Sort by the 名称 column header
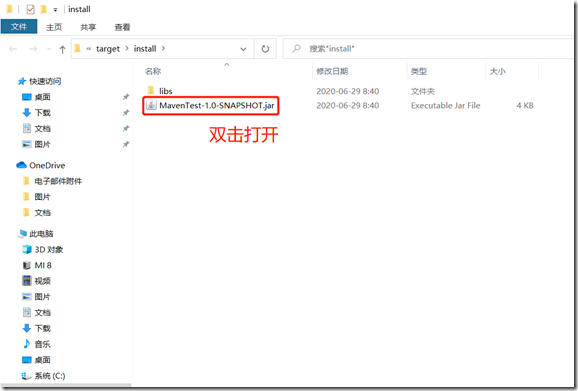 tap(153, 71)
